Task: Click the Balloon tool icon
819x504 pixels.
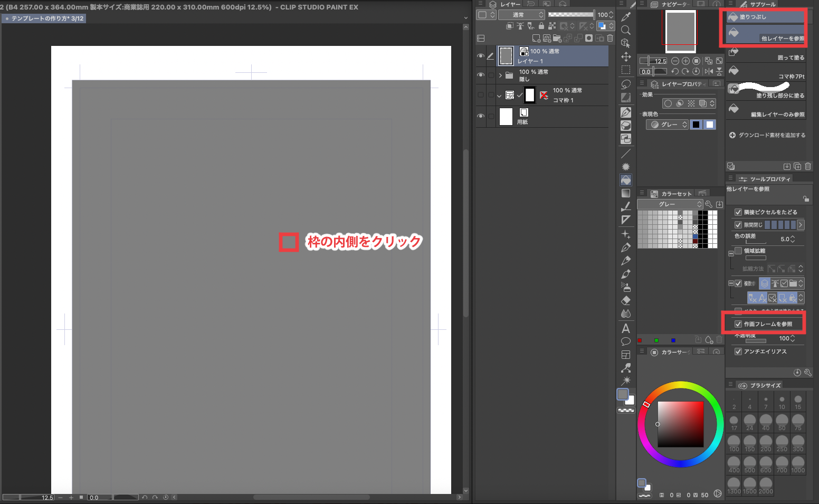Action: 626,341
